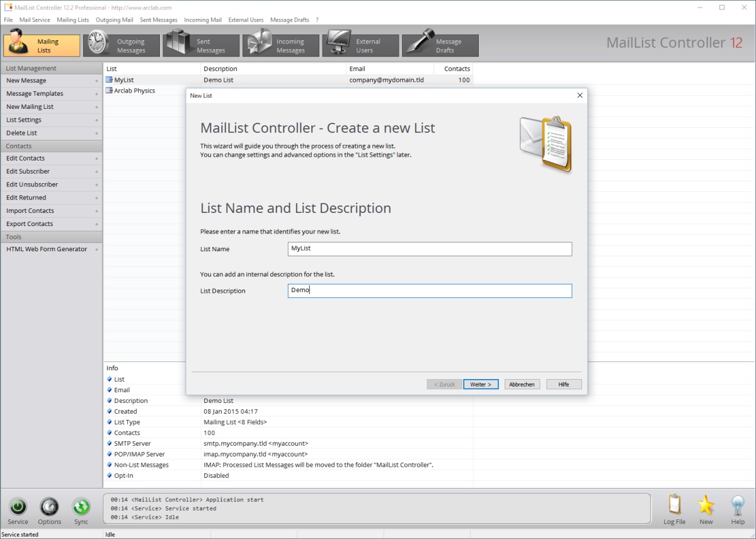Image resolution: width=756 pixels, height=539 pixels.
Task: Expand the New Message sidebar item
Action: click(52, 81)
